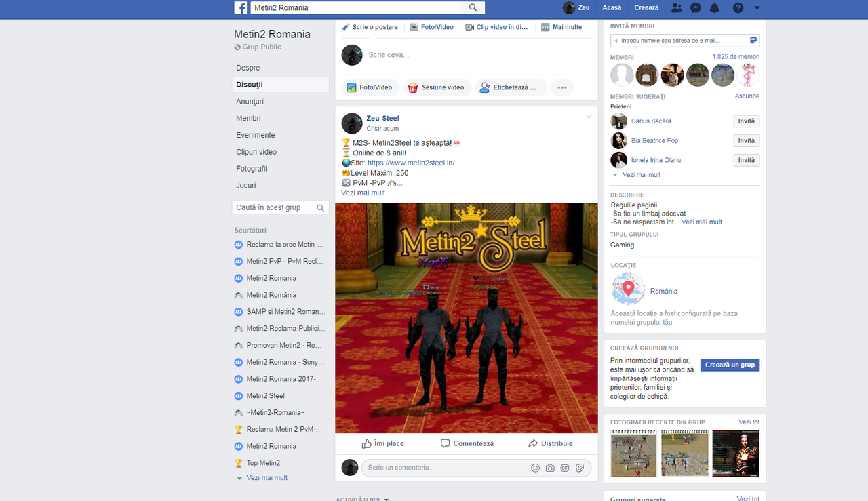Screen dimensions: 868x501
Task: Open the metin2steel.in website link
Action: [411, 163]
